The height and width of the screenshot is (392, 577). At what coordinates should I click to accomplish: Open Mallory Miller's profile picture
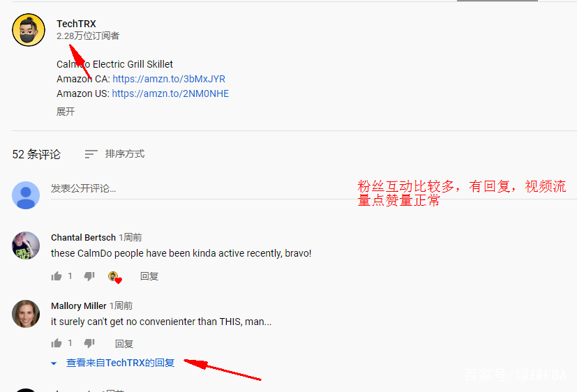tap(26, 314)
